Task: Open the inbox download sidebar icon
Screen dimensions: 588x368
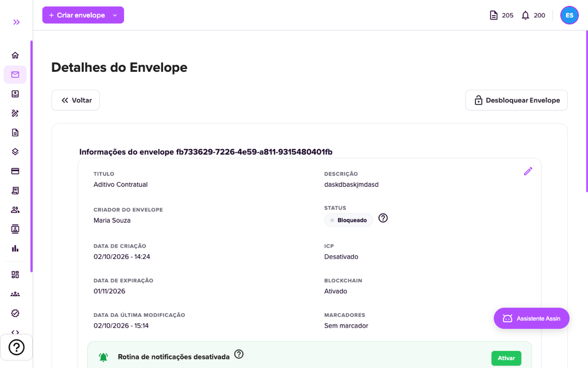Action: tap(15, 94)
